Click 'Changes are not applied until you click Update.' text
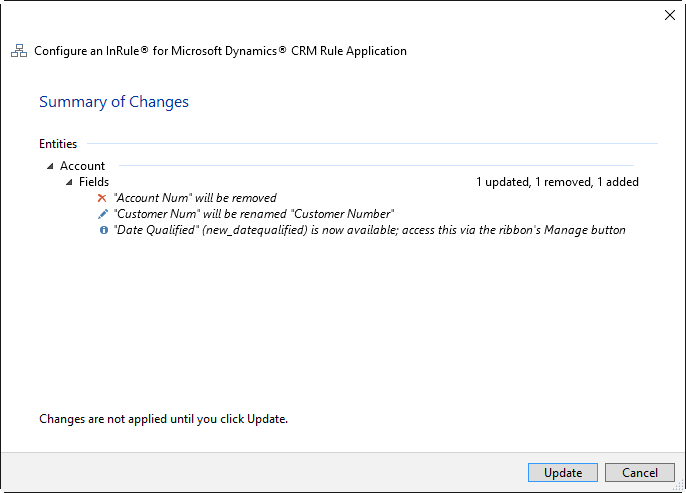Screen dimensions: 686x493 (x=164, y=419)
